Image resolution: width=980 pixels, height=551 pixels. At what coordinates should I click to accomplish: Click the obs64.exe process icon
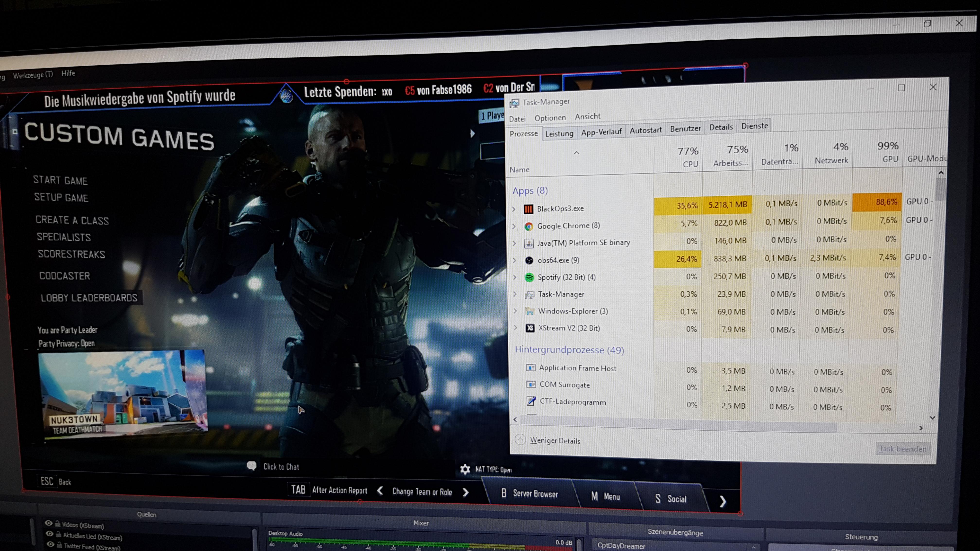click(x=529, y=261)
